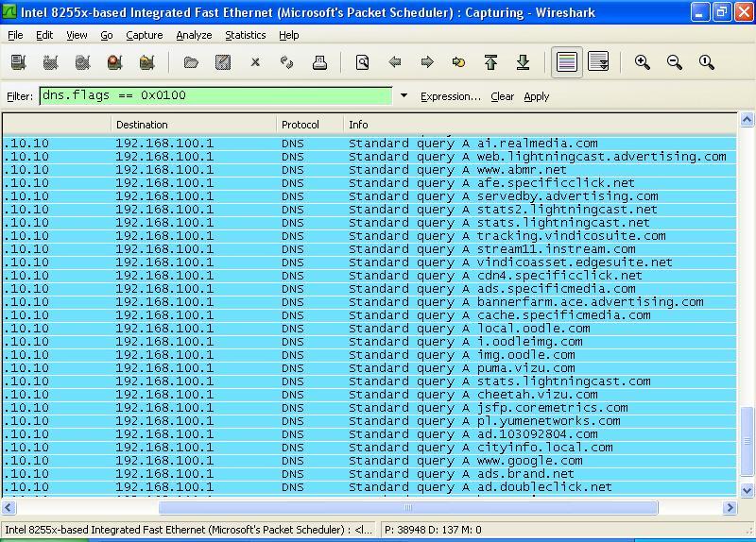Select the servedby.advertising.com query row
This screenshot has height=542, width=756.
[369, 196]
